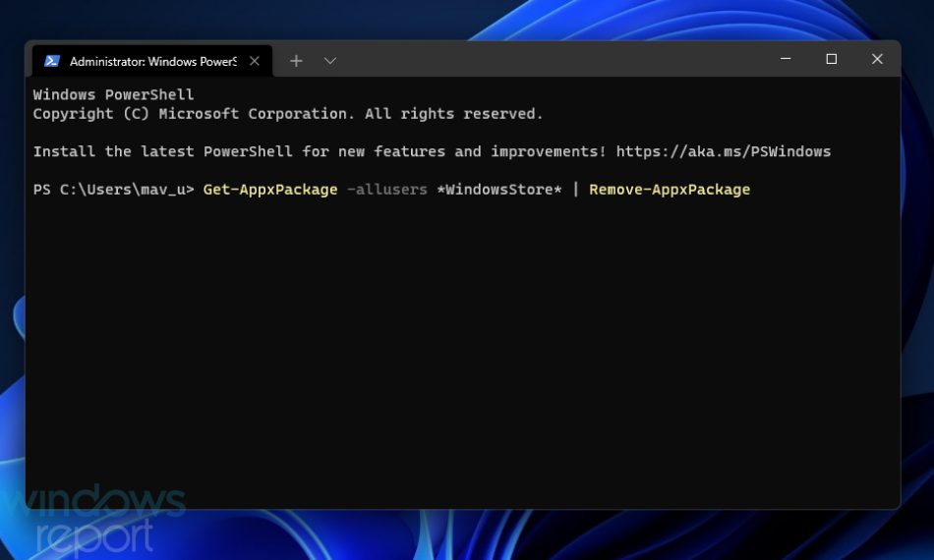Close the Administrator: Windows PowerShell tab

point(255,61)
